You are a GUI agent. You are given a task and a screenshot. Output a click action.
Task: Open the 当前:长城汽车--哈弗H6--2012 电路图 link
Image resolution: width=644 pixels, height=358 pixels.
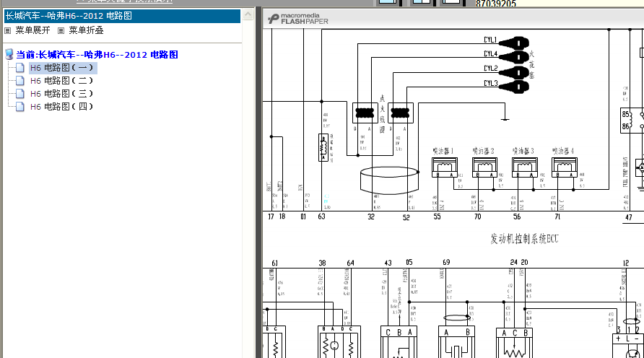click(x=97, y=55)
